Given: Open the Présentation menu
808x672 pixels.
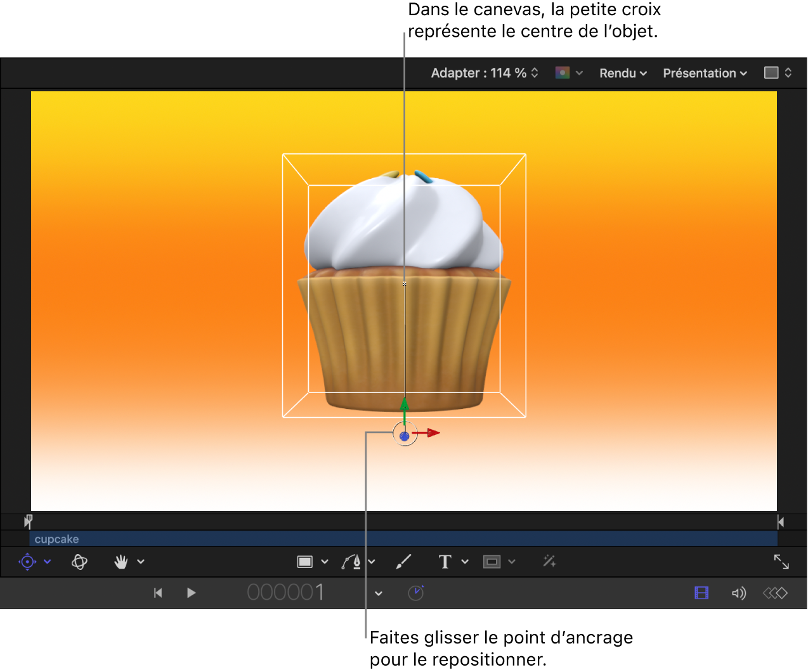Looking at the screenshot, I should (705, 73).
